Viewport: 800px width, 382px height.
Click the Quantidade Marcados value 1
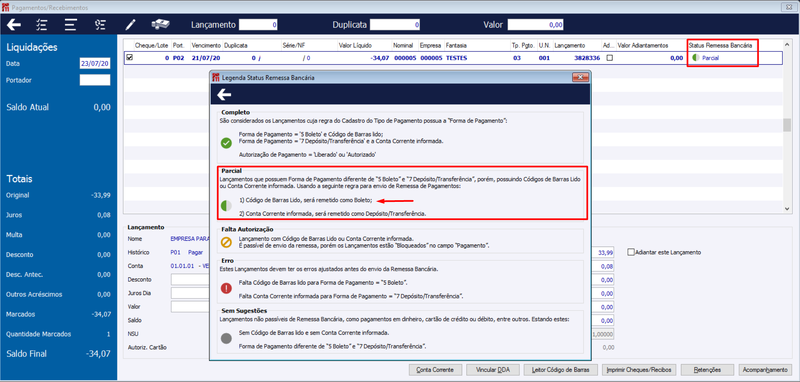[108, 334]
